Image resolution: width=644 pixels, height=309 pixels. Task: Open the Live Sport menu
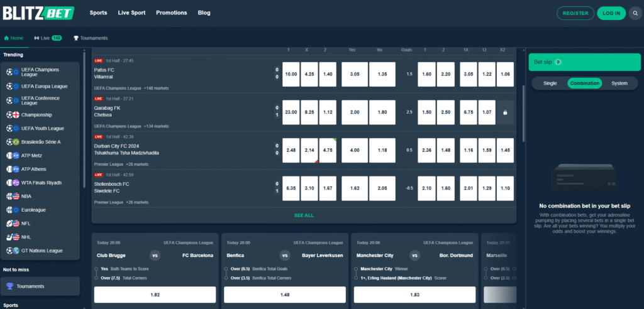pyautogui.click(x=132, y=13)
